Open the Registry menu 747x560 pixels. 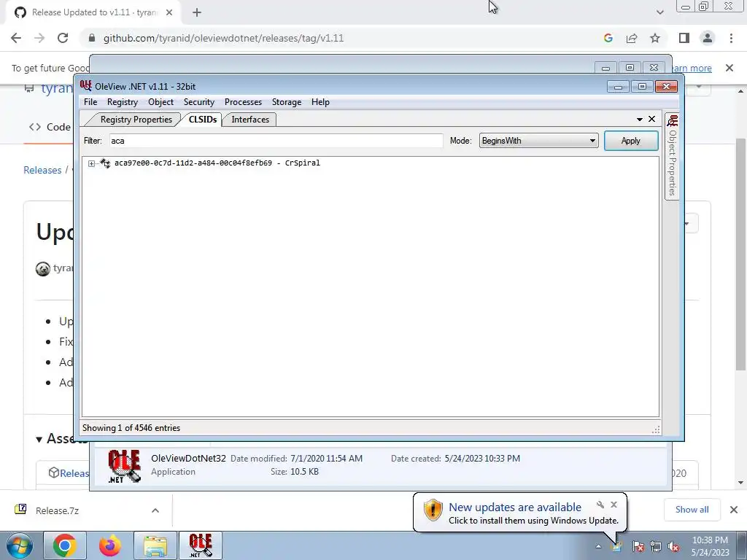coord(123,102)
